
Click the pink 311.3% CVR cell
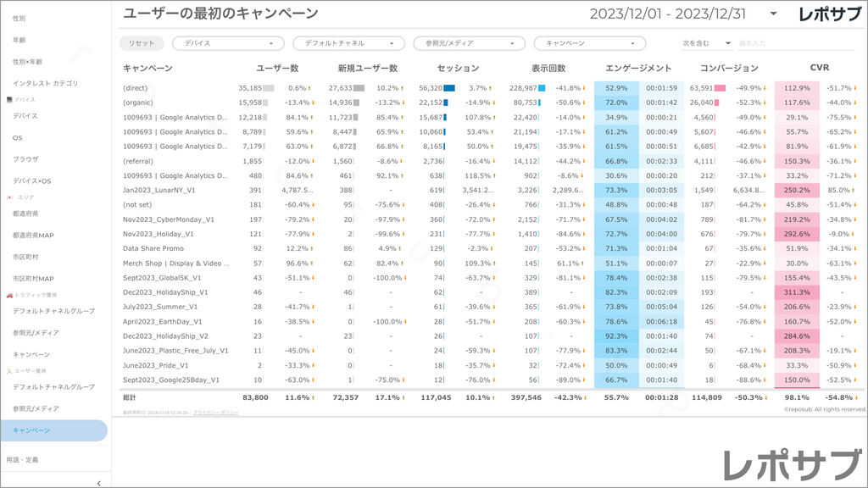[x=797, y=292]
